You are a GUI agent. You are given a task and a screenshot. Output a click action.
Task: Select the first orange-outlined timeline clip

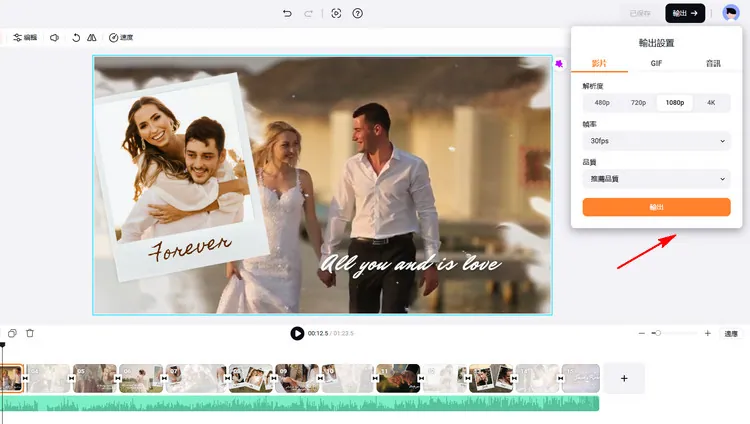click(11, 379)
